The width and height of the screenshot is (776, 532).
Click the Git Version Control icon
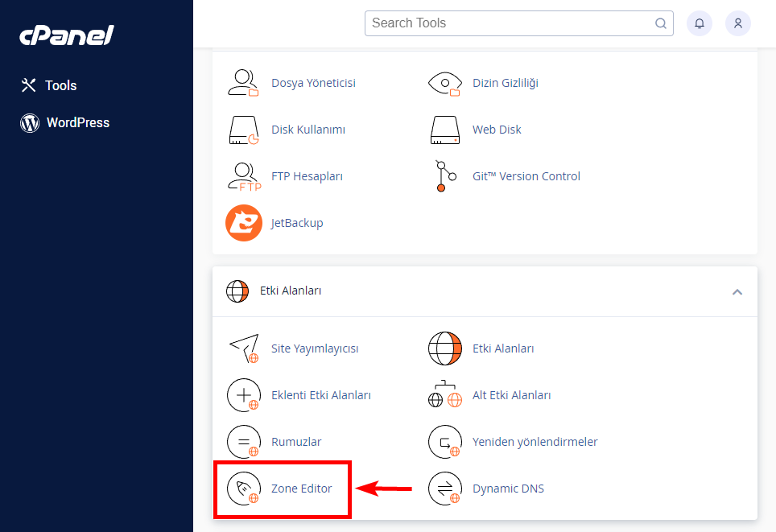coord(444,176)
